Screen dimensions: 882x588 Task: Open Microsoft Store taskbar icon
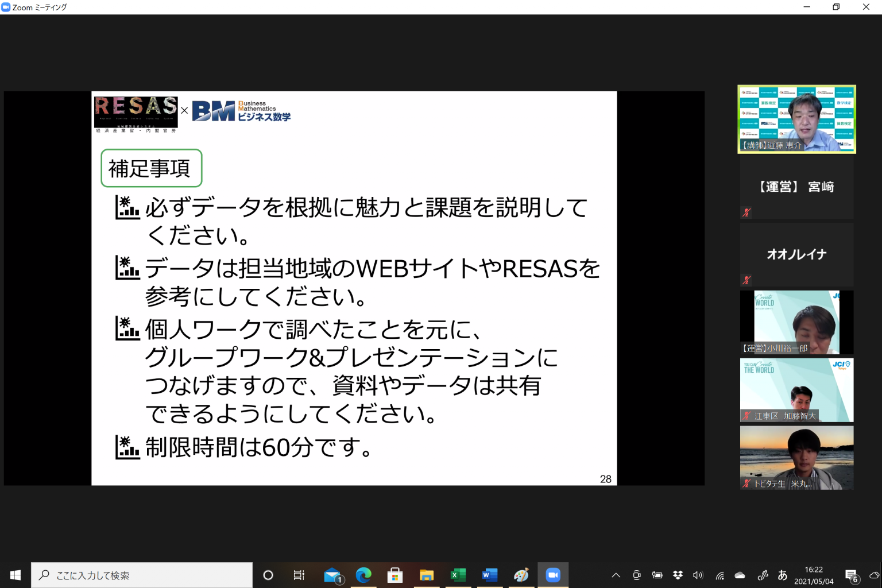click(395, 575)
